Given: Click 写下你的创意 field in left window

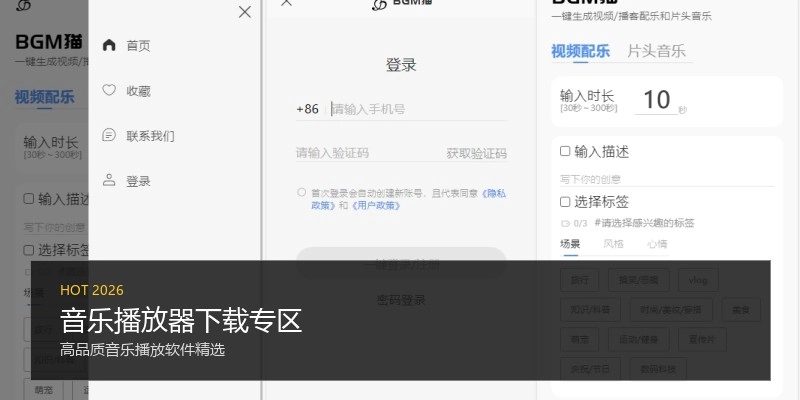Looking at the screenshot, I should (x=55, y=227).
